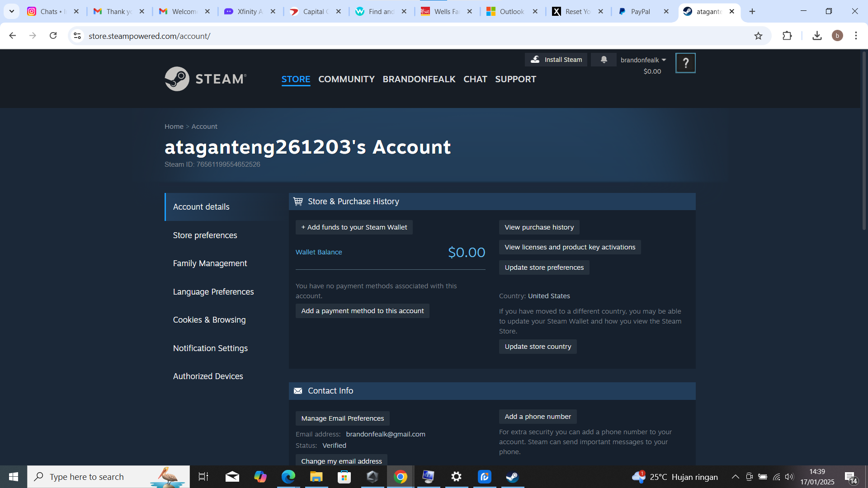This screenshot has width=868, height=488.
Task: Launch Microsoft Edge from the taskbar
Action: tap(288, 477)
